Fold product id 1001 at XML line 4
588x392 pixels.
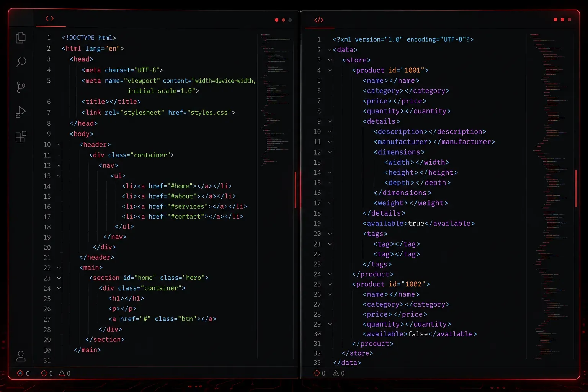point(330,70)
